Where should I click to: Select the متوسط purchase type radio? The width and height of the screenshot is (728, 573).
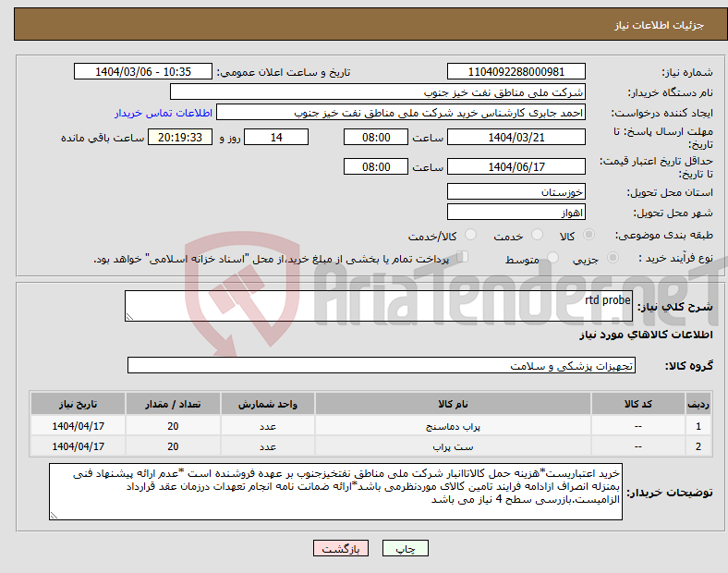pyautogui.click(x=552, y=258)
